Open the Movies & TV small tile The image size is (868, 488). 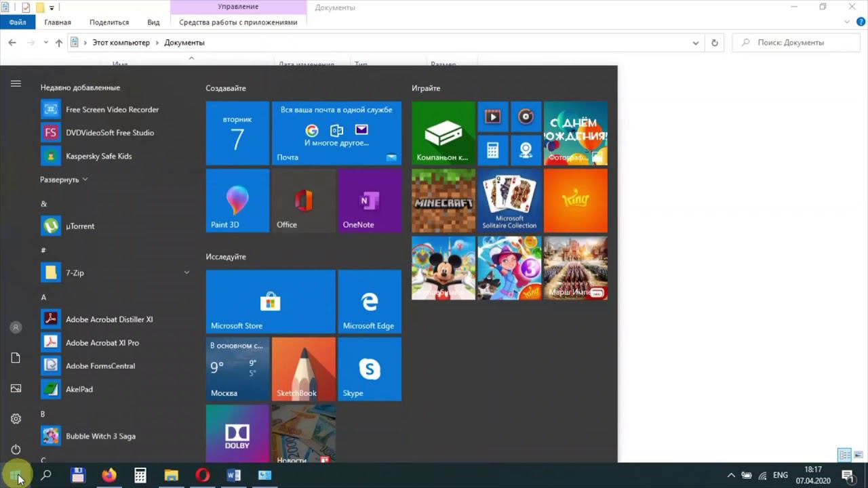[493, 117]
